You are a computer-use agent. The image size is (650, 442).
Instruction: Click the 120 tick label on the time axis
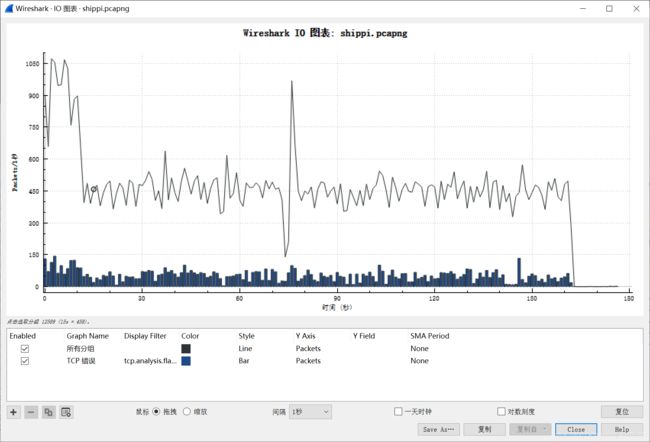click(434, 298)
